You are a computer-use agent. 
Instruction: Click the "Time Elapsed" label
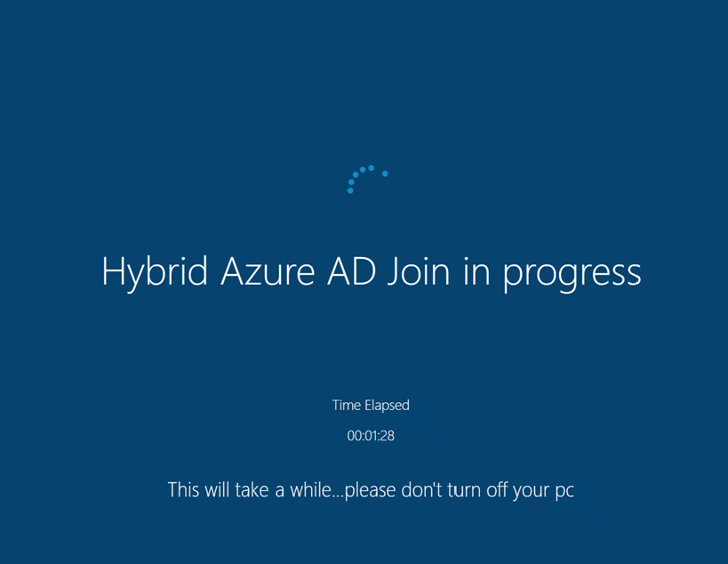point(371,406)
